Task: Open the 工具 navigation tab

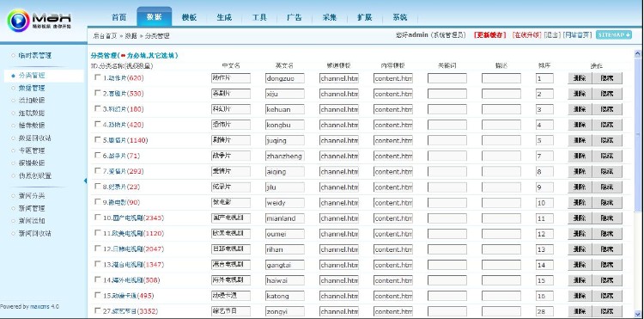Action: coord(259,17)
